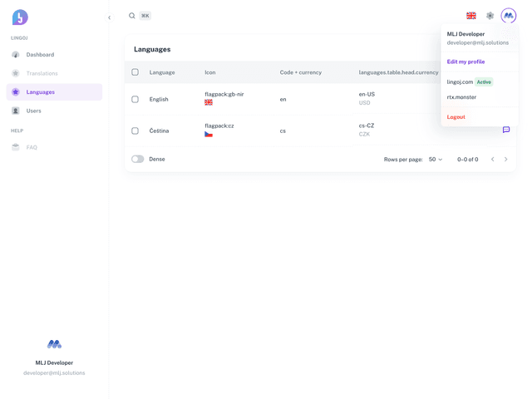The image size is (532, 399).
Task: Click the search magnifier icon
Action: tap(131, 16)
